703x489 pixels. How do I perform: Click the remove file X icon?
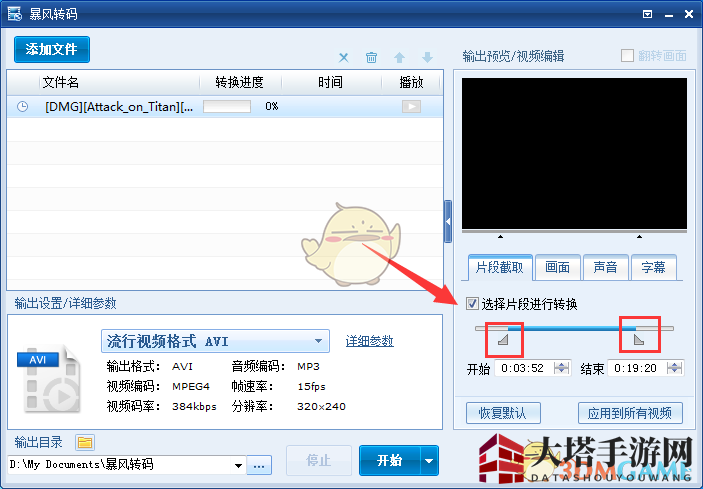[344, 58]
